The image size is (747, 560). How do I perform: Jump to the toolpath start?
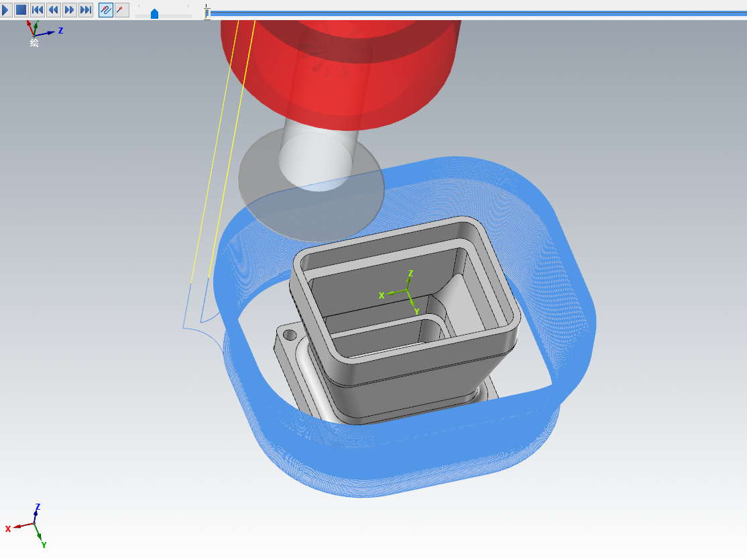(38, 10)
